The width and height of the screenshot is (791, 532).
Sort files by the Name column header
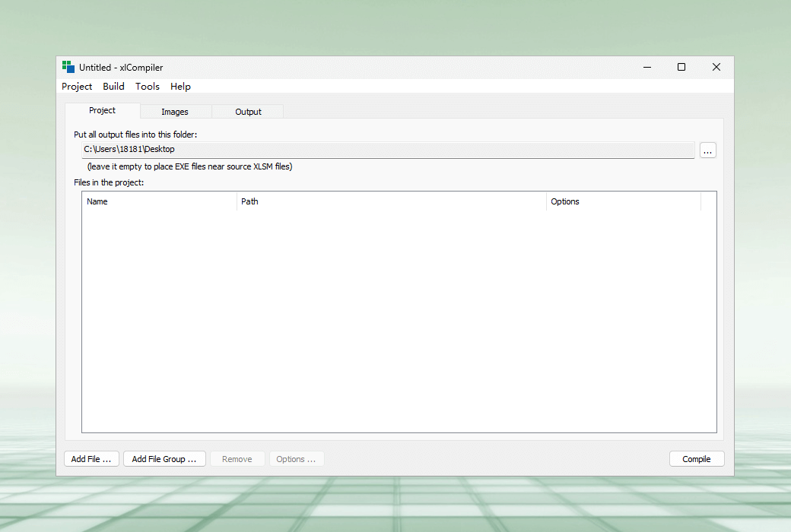160,201
